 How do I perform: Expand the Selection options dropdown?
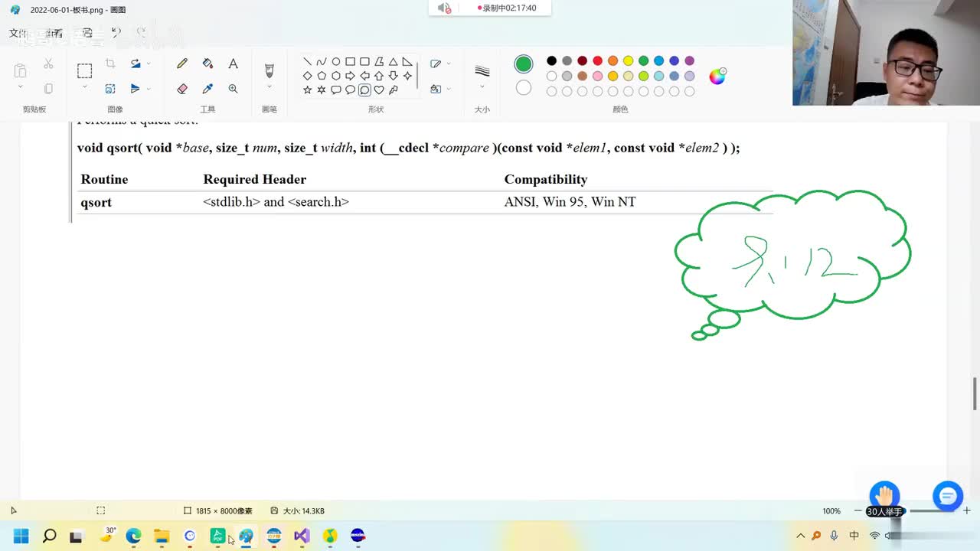coord(84,87)
